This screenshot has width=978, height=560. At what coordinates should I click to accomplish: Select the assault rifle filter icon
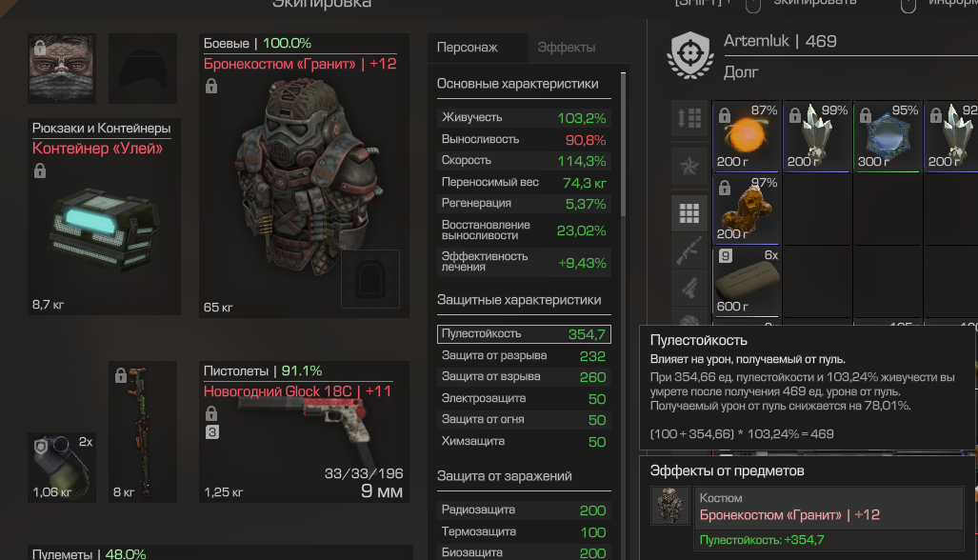coord(689,250)
